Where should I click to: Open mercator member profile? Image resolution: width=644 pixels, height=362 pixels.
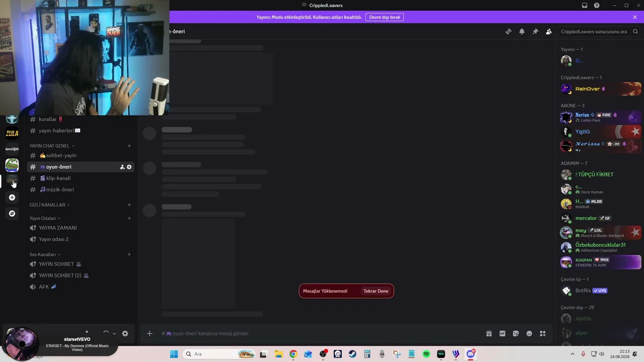click(601, 218)
